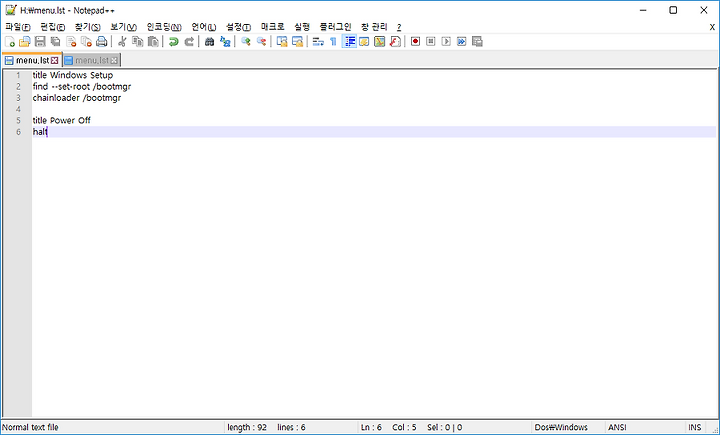Click the macro Playback icon
The image size is (720, 435).
click(x=446, y=42)
